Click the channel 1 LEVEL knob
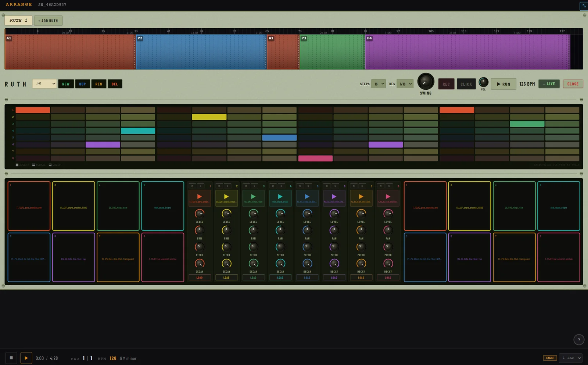This screenshot has height=365, width=588. coord(200,214)
